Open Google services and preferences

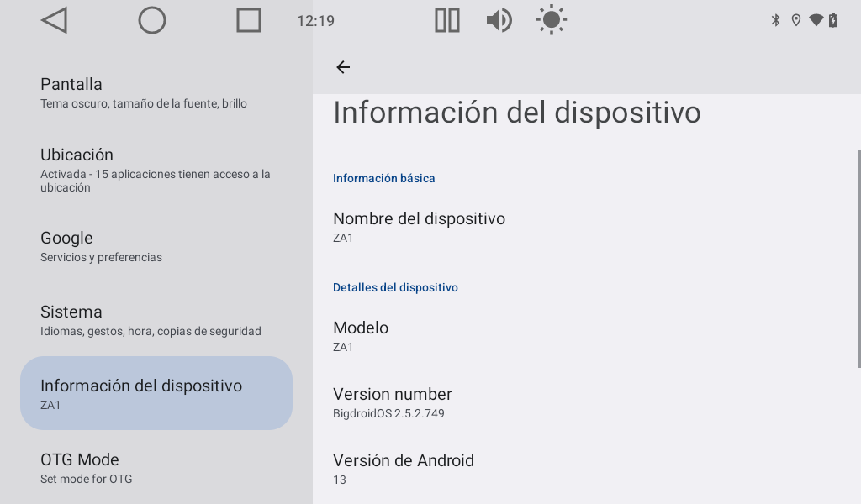pyautogui.click(x=156, y=246)
